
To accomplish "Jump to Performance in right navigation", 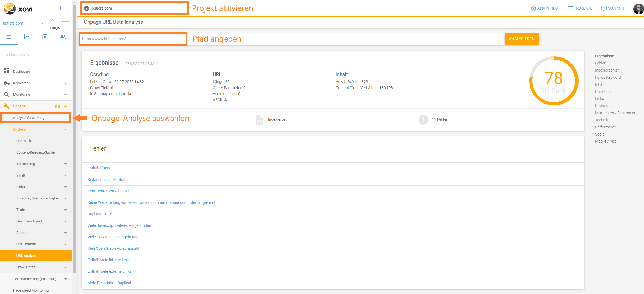I will pos(606,127).
